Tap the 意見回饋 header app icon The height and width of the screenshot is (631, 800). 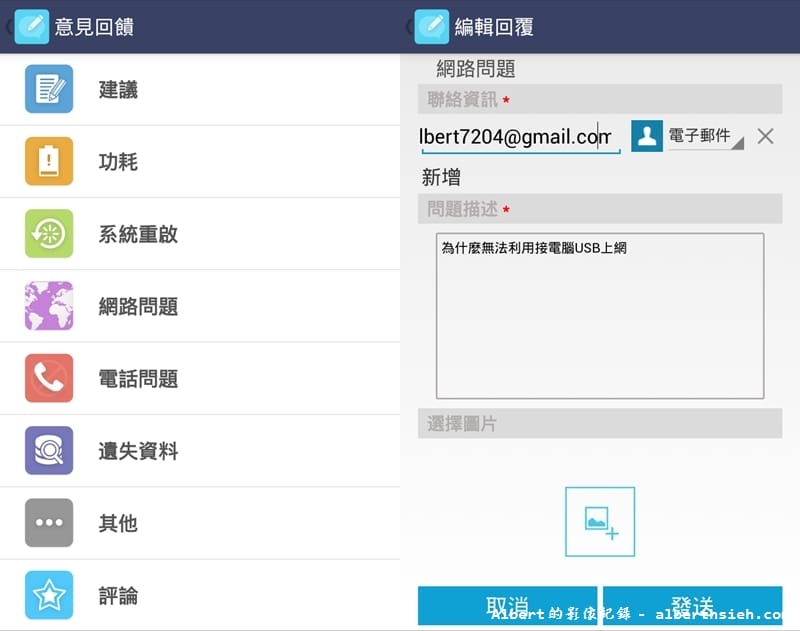pyautogui.click(x=32, y=27)
